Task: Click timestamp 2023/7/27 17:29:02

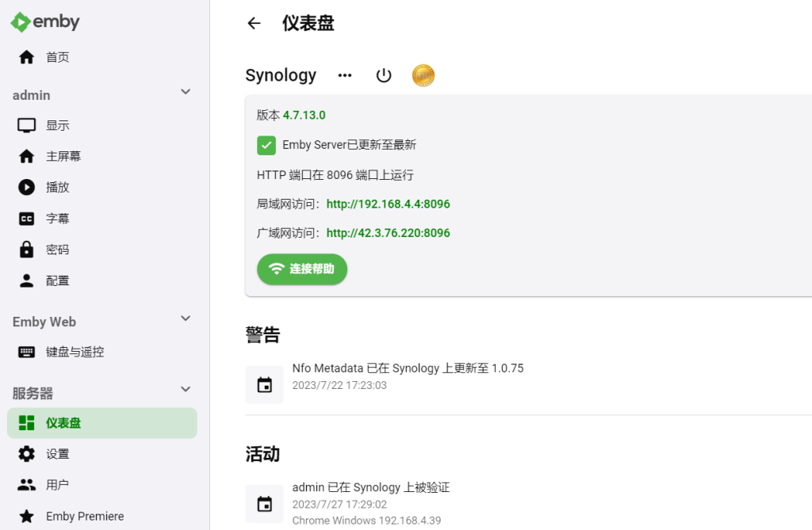Action: [339, 504]
